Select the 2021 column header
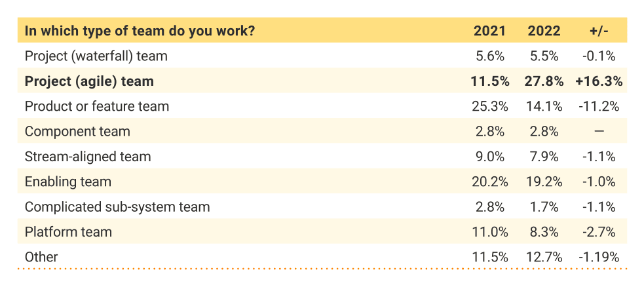 point(489,31)
